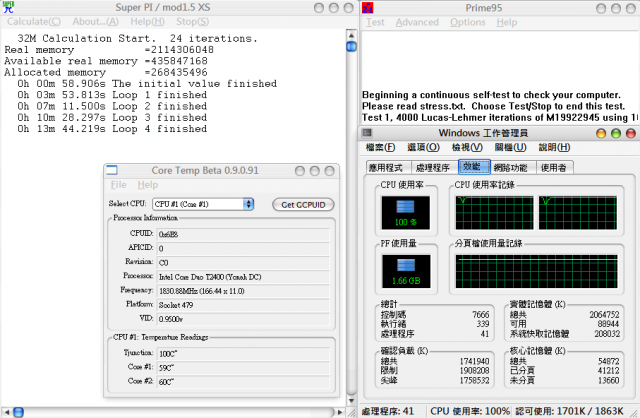Viewport: 640px width, 418px height.
Task: Open the File menu in Core Temp
Action: point(118,185)
